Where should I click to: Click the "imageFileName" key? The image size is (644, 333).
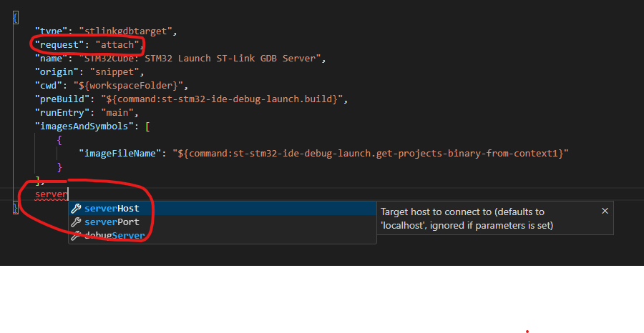tap(120, 154)
